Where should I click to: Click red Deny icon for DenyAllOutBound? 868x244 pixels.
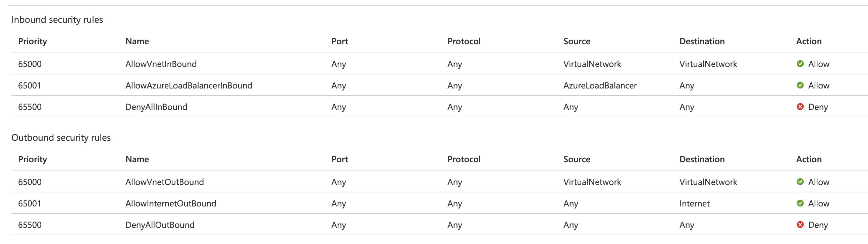pos(800,225)
